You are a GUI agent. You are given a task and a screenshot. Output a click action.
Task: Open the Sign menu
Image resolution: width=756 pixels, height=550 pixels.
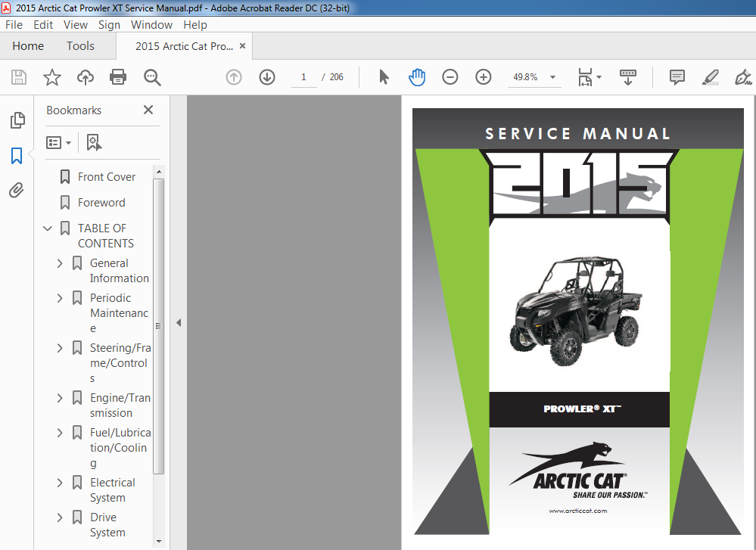[109, 24]
